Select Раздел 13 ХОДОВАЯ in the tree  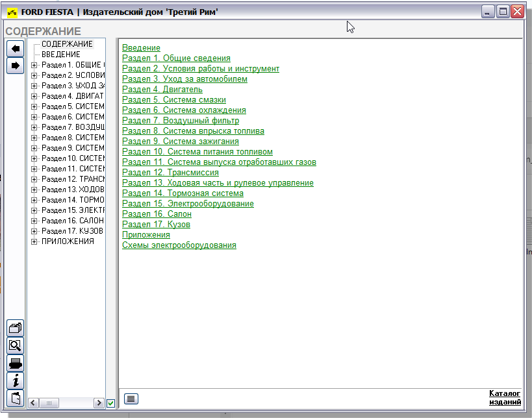coord(73,190)
